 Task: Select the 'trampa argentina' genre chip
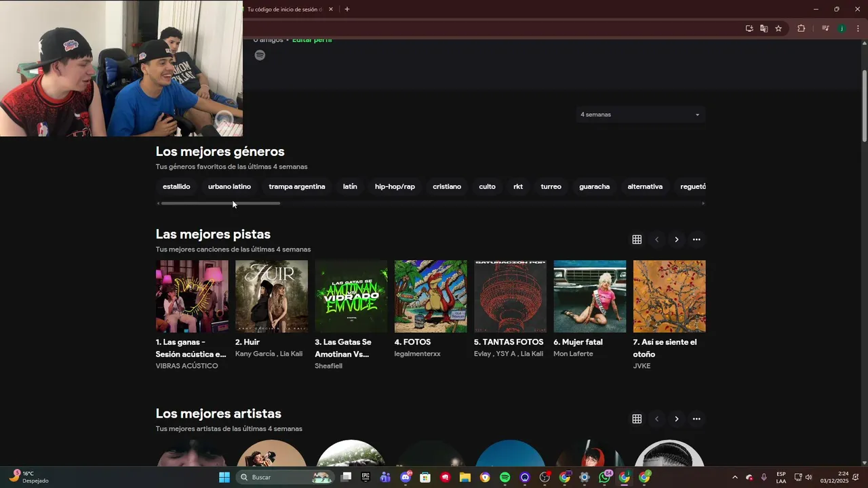coord(297,186)
